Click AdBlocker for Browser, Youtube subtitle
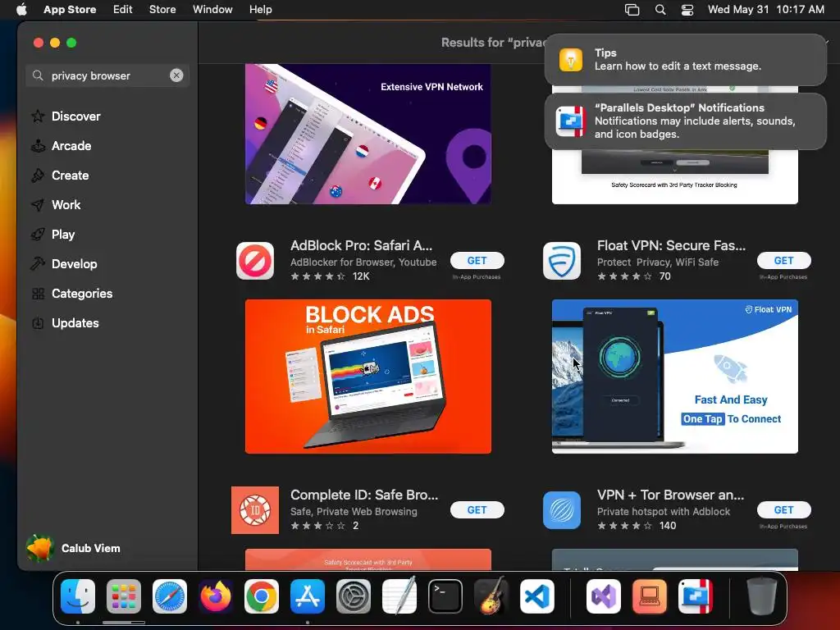The width and height of the screenshot is (840, 630). [x=363, y=262]
